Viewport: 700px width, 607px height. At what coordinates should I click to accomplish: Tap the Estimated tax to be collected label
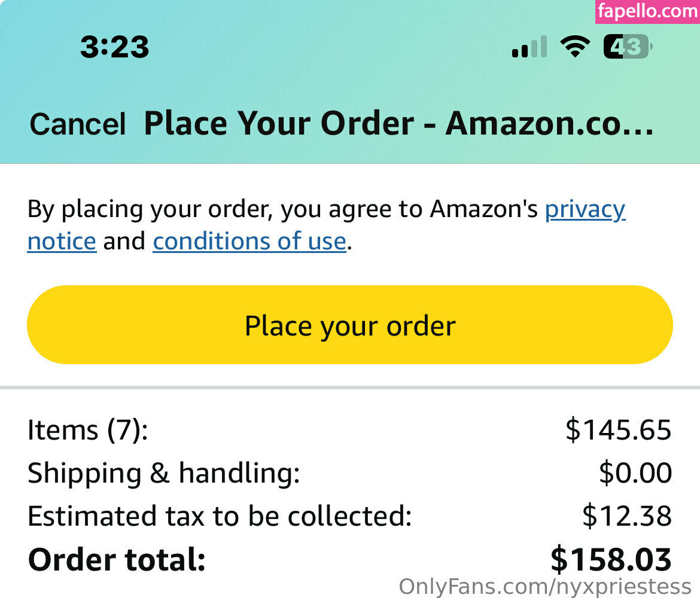click(220, 516)
